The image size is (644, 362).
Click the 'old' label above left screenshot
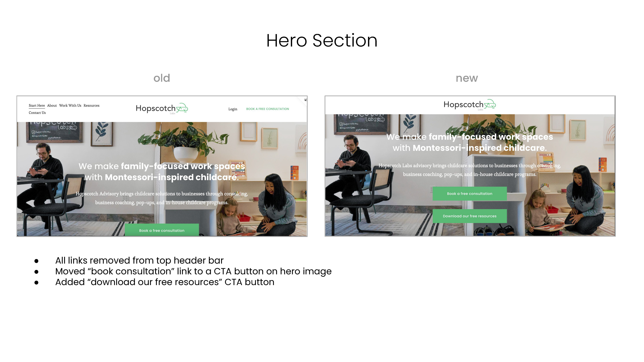[162, 78]
